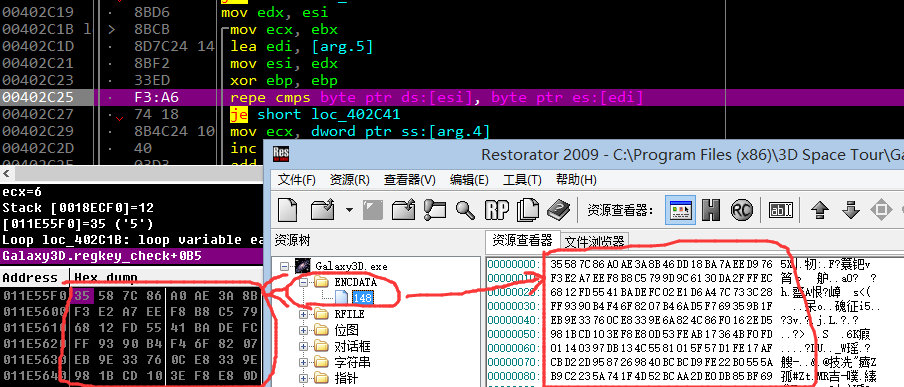Click the Open file folder icon in Restorator

[x=323, y=210]
